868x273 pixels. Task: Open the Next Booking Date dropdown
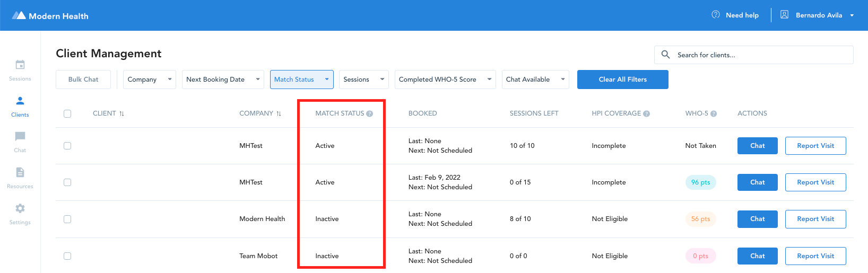(222, 80)
